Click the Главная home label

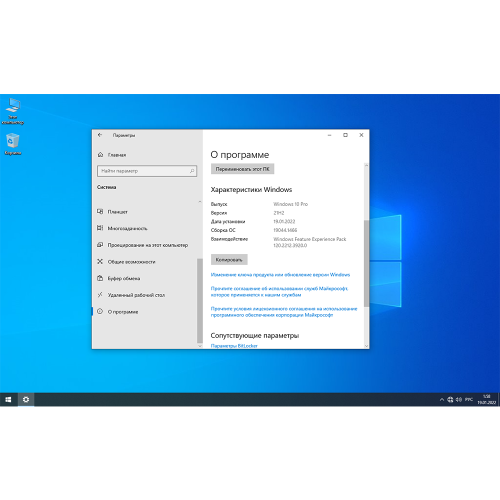[117, 155]
